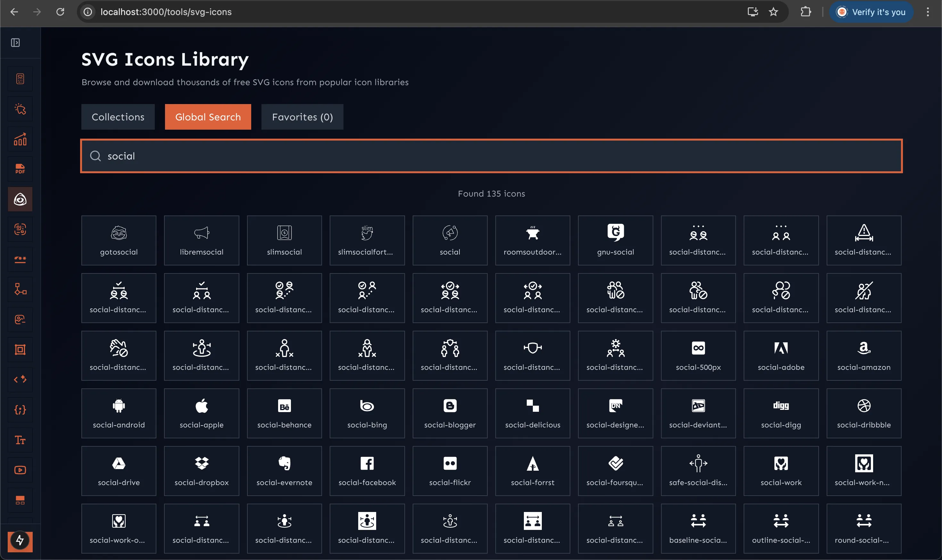Click the social search input field
Viewport: 942px width, 560px height.
point(491,156)
